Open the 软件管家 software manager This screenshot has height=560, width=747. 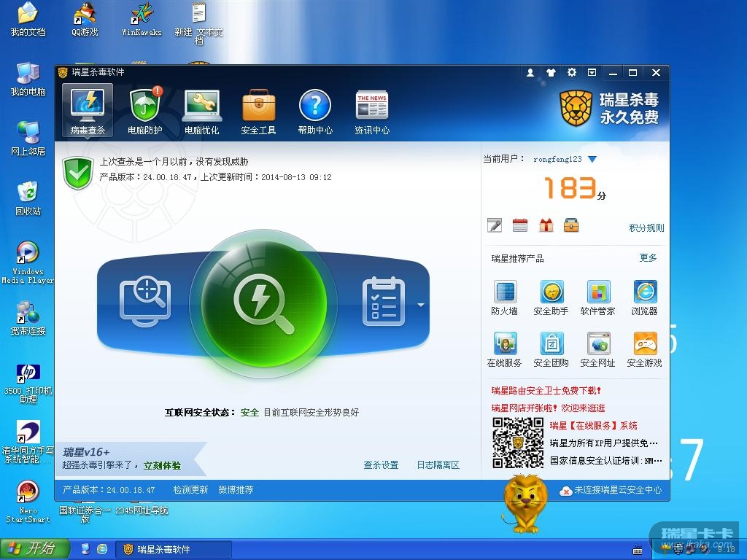point(598,298)
